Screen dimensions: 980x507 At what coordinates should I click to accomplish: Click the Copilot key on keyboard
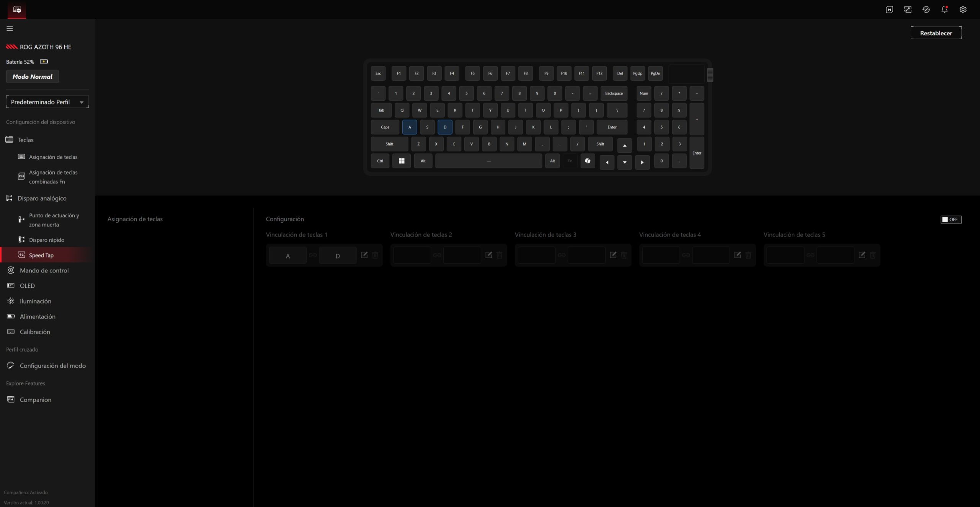(x=588, y=161)
